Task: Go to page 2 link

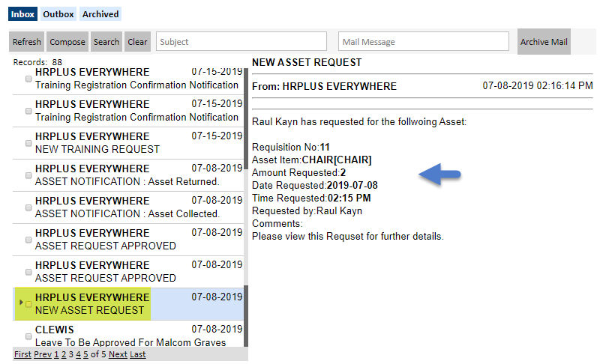Action: click(64, 354)
